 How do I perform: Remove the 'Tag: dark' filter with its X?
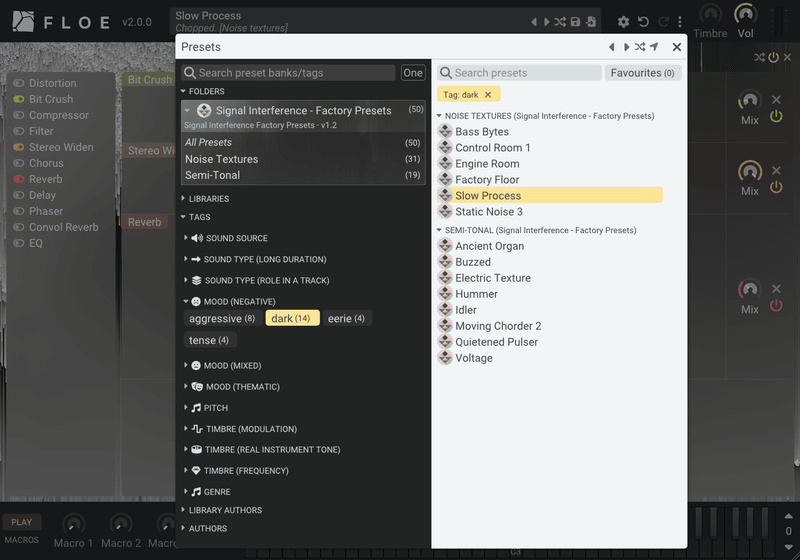(488, 95)
